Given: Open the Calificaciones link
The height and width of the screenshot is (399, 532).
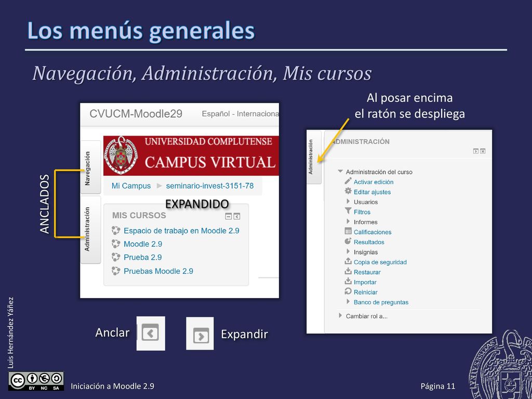Looking at the screenshot, I should pyautogui.click(x=373, y=232).
